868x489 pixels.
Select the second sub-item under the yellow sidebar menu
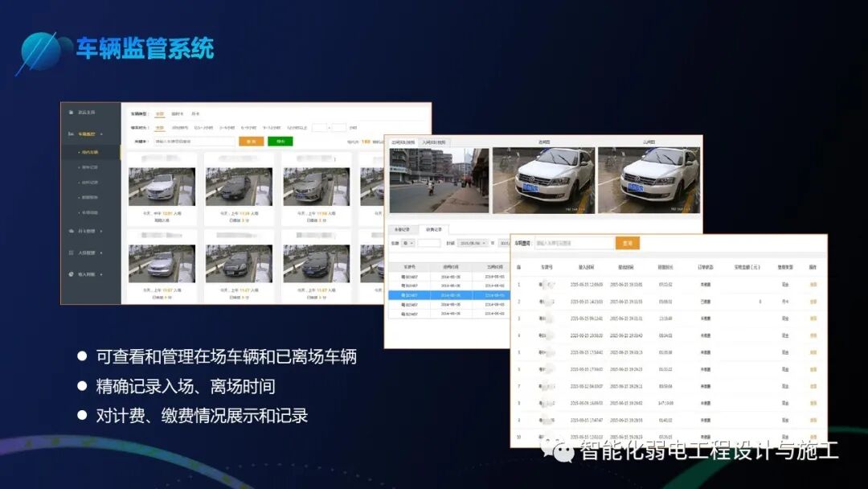(90, 167)
